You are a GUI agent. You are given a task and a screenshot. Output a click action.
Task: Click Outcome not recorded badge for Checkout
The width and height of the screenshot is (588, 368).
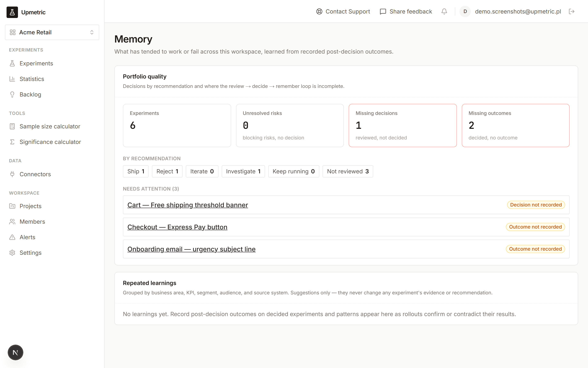535,227
